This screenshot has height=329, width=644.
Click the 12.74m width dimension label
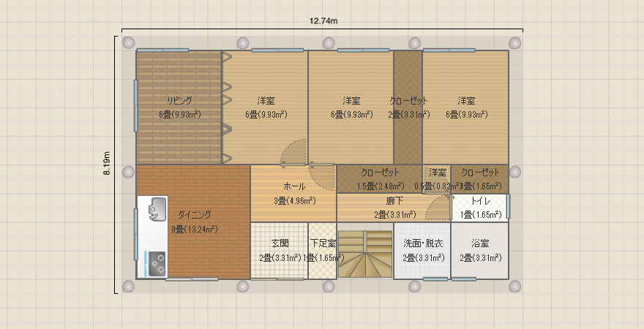pos(323,21)
